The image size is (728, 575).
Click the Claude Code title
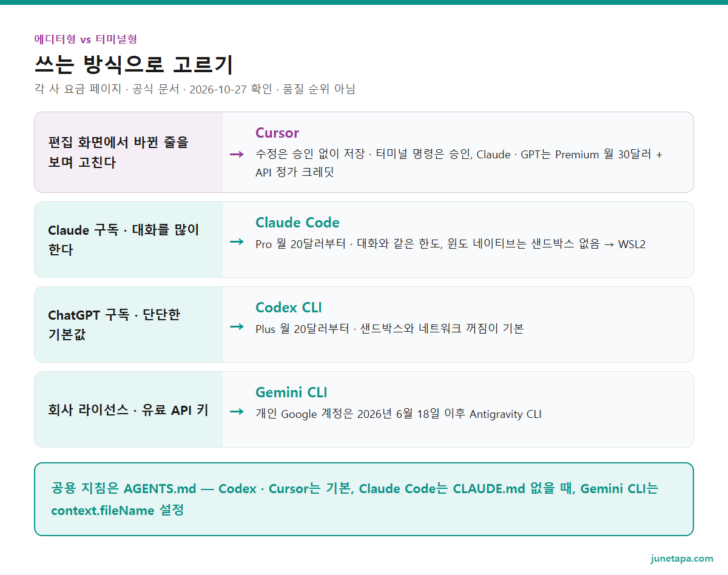(297, 223)
